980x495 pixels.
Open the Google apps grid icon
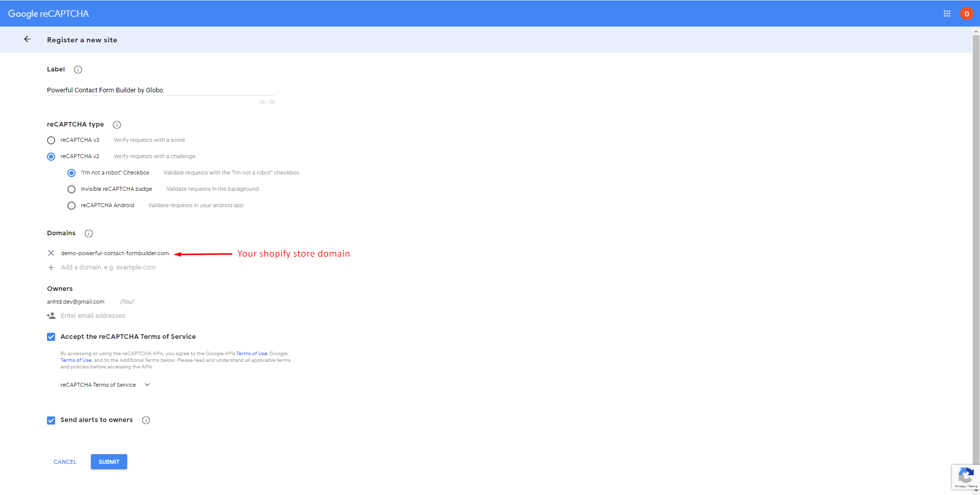click(x=947, y=14)
